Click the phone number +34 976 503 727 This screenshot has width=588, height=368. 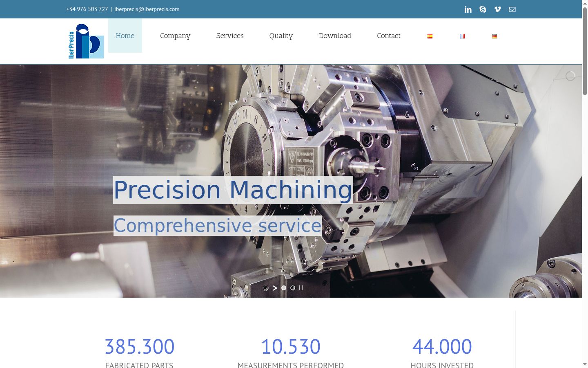click(87, 9)
